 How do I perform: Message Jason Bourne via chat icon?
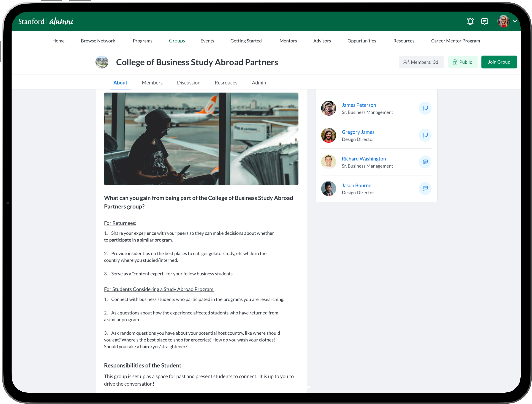click(425, 189)
